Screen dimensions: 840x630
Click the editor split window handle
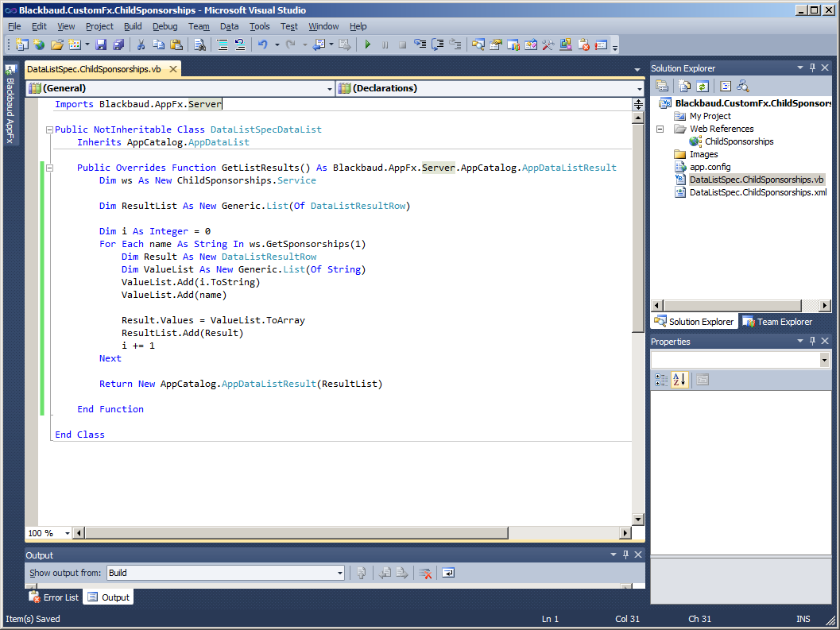click(638, 104)
